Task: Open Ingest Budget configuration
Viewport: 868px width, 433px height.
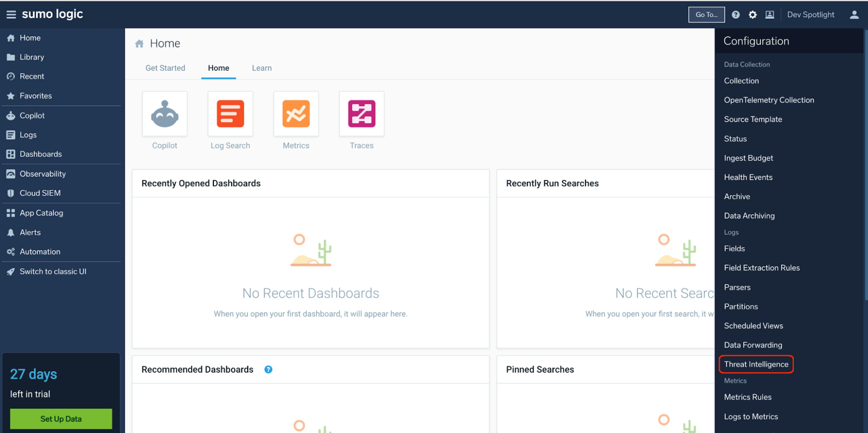Action: (748, 158)
